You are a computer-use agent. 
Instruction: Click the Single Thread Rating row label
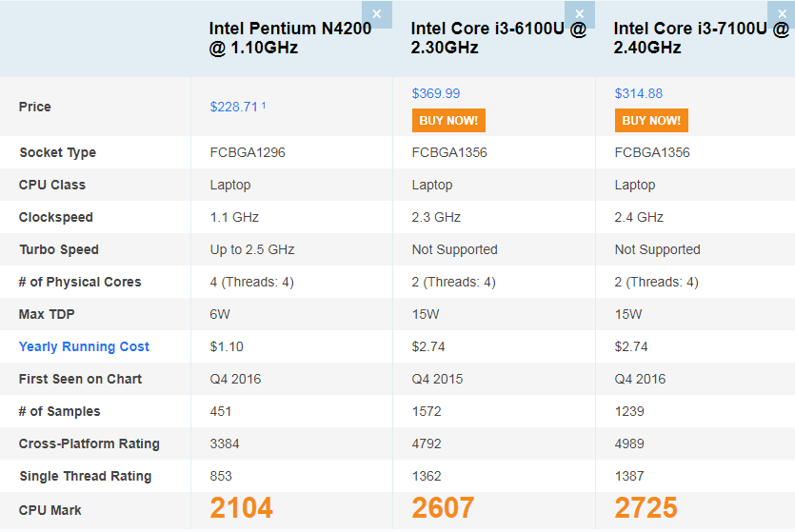85,476
